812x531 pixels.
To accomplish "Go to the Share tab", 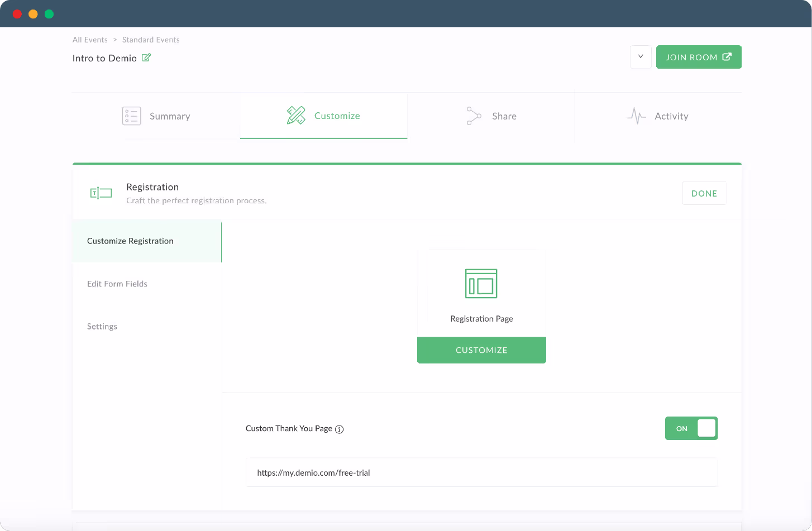I will point(491,116).
